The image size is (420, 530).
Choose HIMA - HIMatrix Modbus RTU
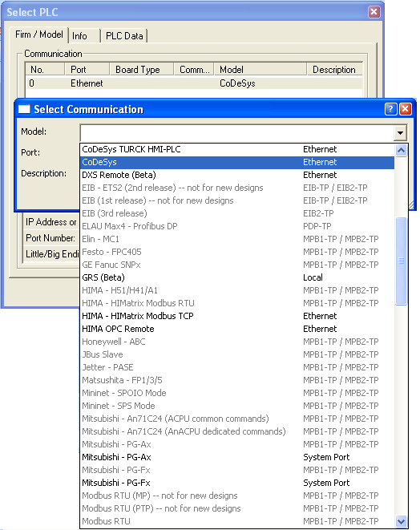coord(237,303)
